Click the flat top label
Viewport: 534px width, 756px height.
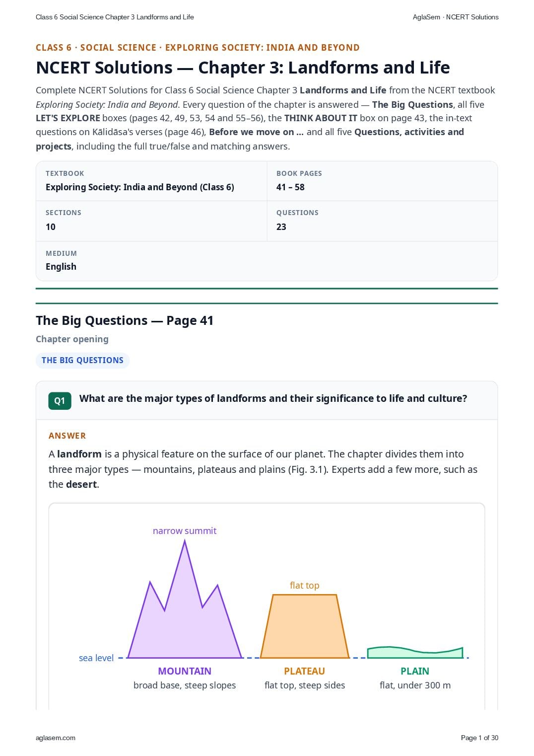click(305, 586)
